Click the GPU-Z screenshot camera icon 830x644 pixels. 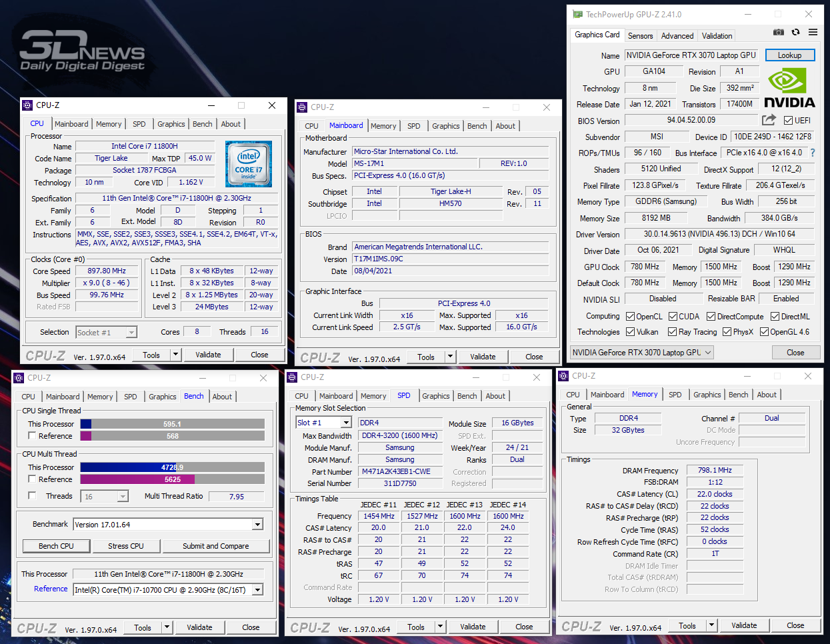(778, 32)
